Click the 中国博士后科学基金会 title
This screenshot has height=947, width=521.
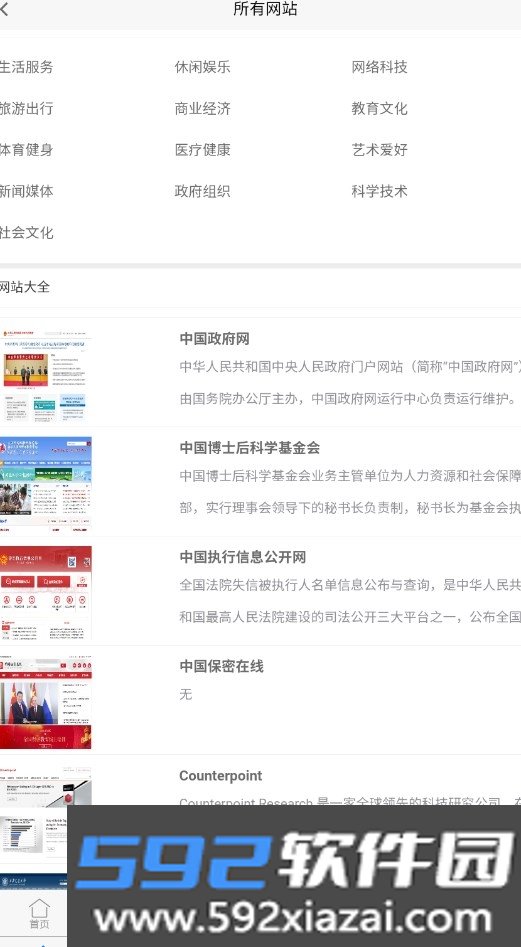249,448
